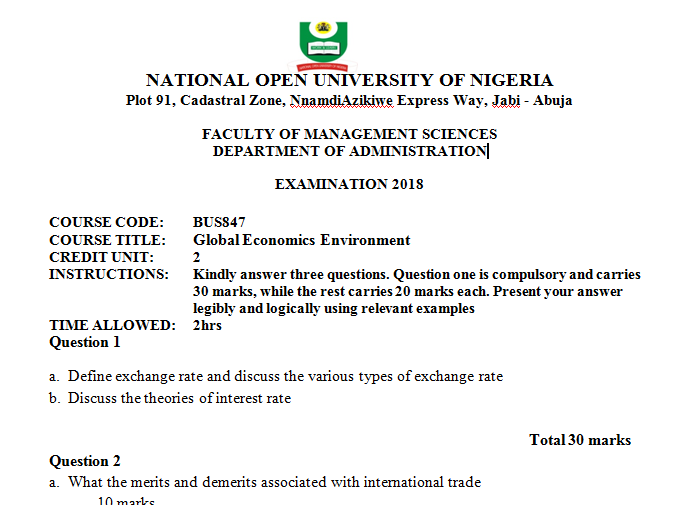Click the 'INSTRUCTIONS:' label
The width and height of the screenshot is (691, 505).
point(109,274)
